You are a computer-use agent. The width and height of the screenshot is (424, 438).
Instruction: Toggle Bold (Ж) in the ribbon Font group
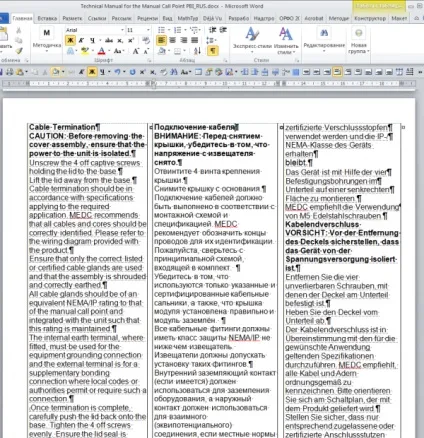point(70,40)
